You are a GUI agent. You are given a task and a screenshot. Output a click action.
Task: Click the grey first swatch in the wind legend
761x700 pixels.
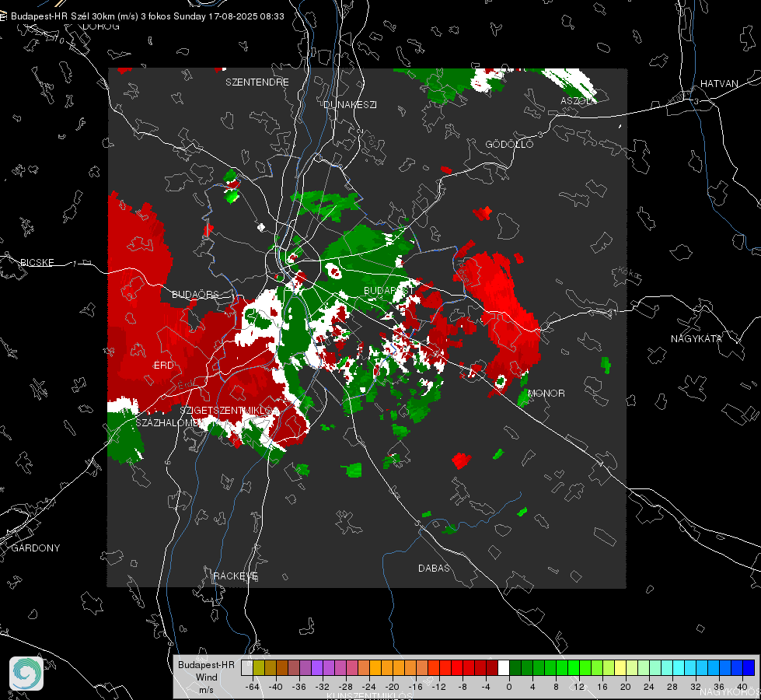[x=246, y=667]
